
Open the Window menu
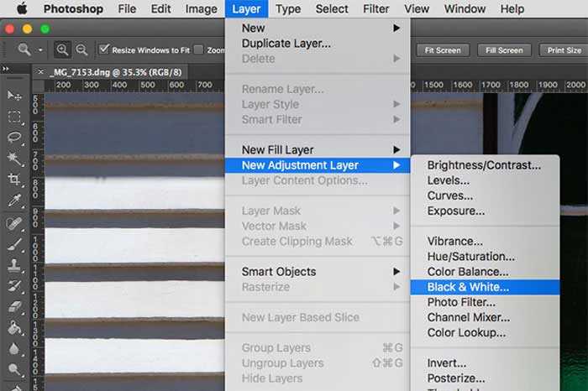[465, 8]
